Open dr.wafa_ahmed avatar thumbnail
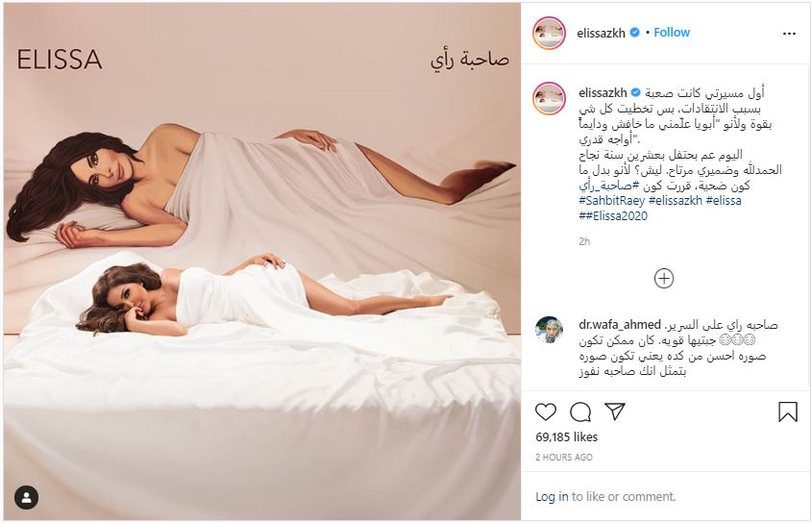Screen dimensions: 812x523 tap(549, 330)
